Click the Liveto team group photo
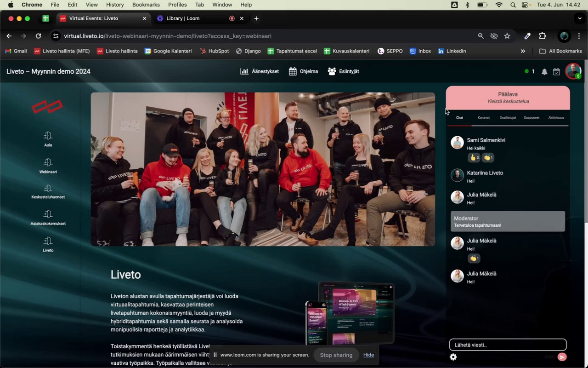 click(263, 169)
